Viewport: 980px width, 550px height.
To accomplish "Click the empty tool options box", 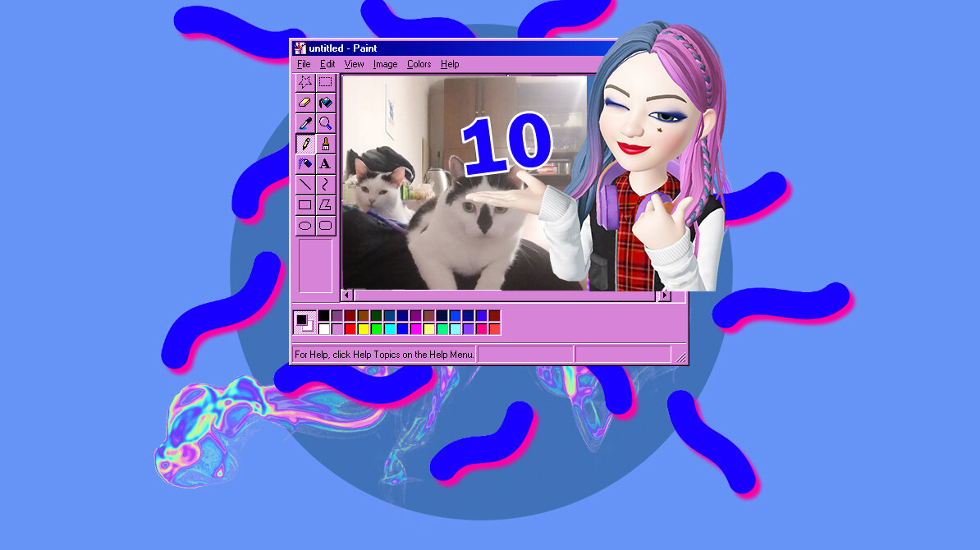I will click(x=316, y=266).
